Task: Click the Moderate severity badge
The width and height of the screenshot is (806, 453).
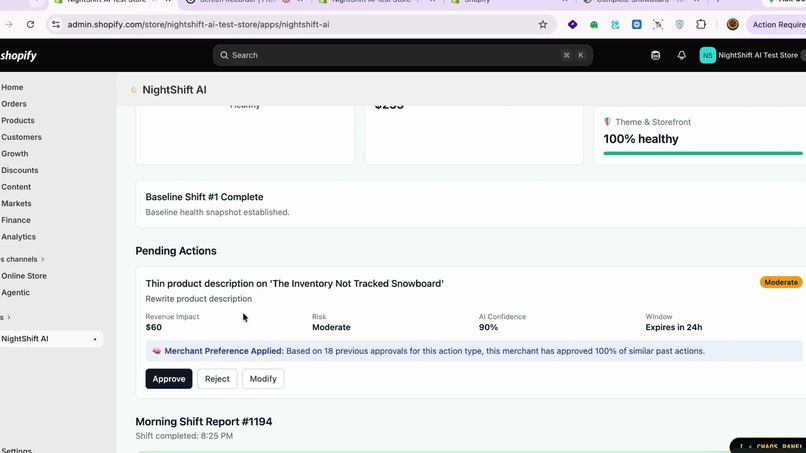Action: pos(781,282)
